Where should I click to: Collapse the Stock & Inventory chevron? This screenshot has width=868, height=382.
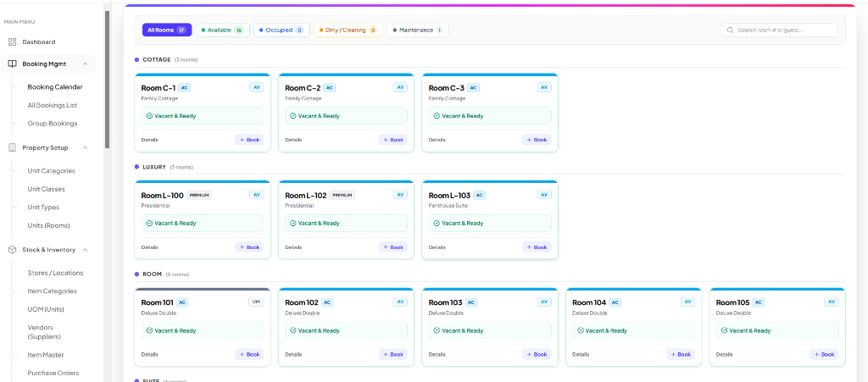click(86, 250)
